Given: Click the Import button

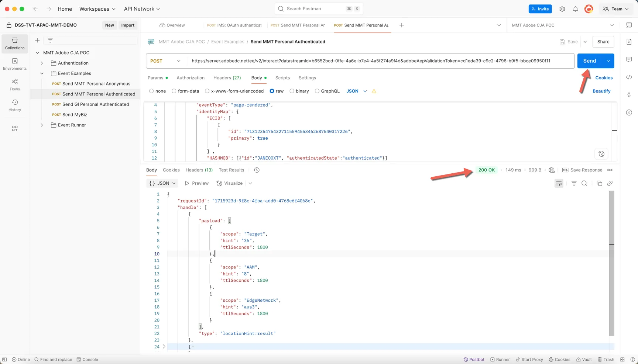Looking at the screenshot, I should click(x=128, y=25).
